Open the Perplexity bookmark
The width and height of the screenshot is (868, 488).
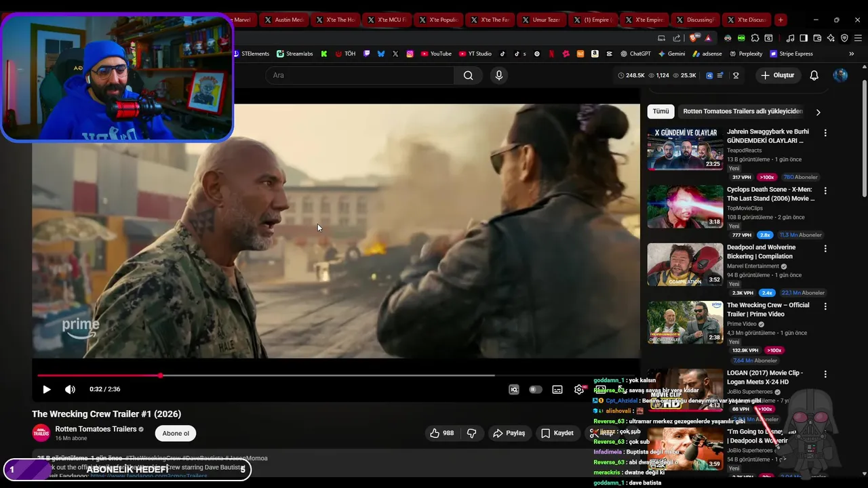click(746, 54)
